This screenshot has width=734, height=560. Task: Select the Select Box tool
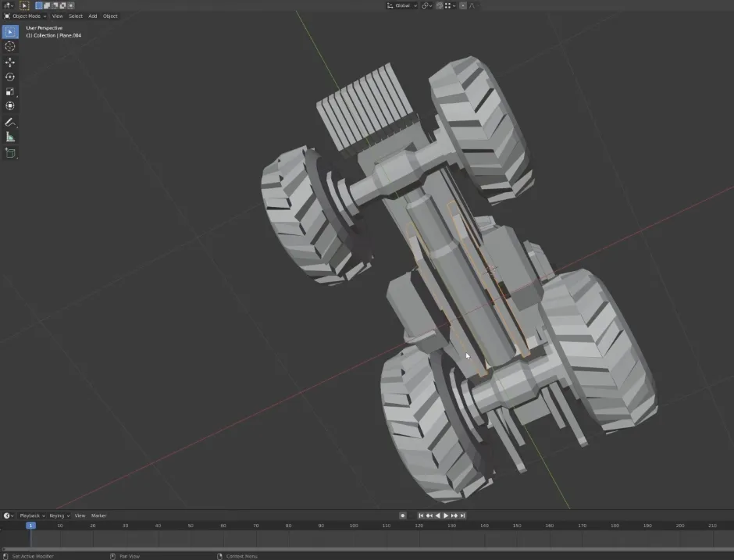[x=10, y=32]
